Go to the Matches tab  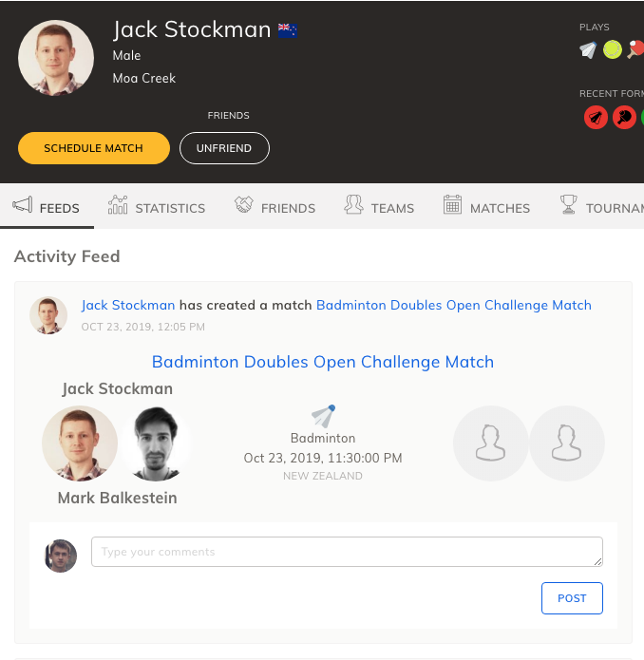[486, 206]
